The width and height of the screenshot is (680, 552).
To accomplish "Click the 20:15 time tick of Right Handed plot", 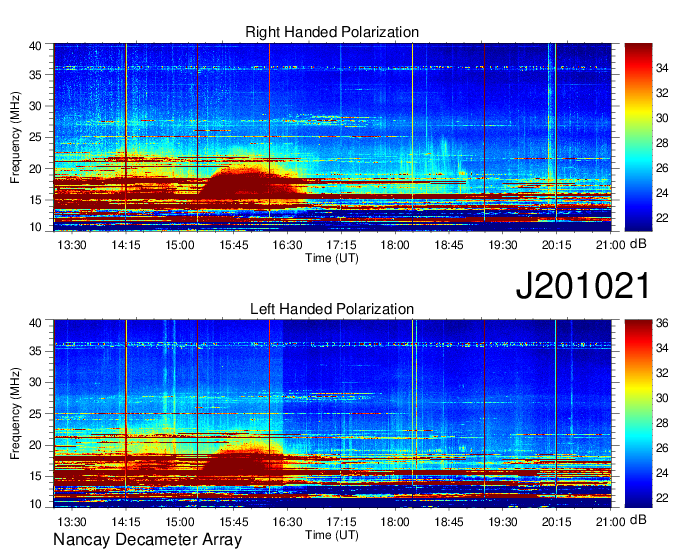I will [556, 245].
